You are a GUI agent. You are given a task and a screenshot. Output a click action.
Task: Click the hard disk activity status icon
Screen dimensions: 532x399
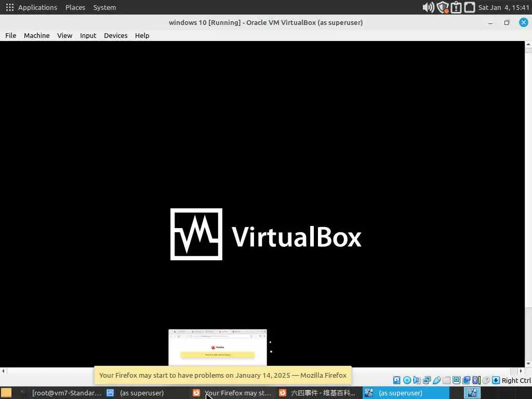point(396,380)
